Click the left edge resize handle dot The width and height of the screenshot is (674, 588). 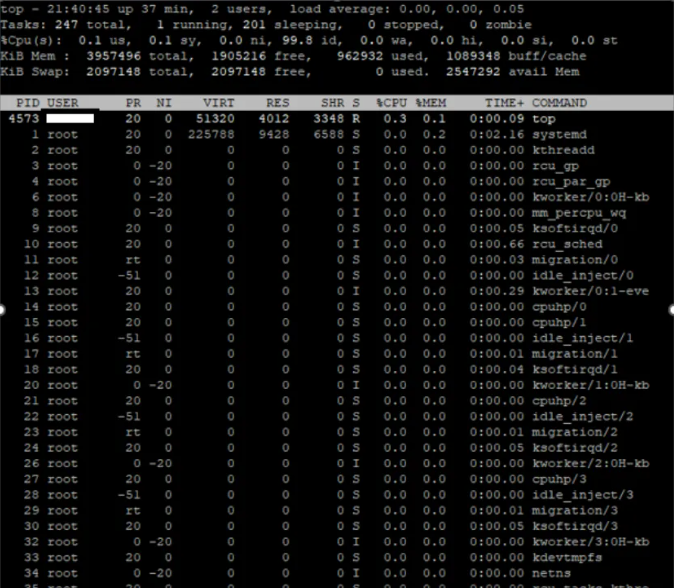[1, 309]
